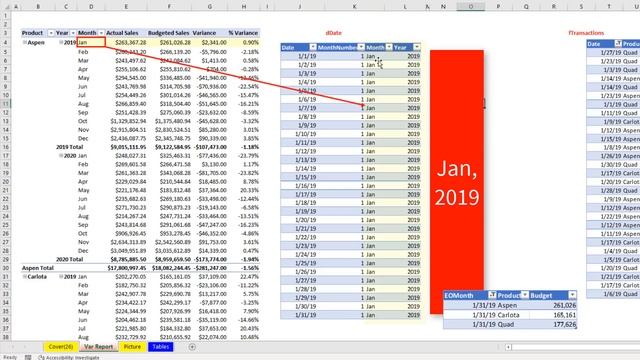
Task: Open Accessibility: Investigate in status bar
Action: pos(69,358)
